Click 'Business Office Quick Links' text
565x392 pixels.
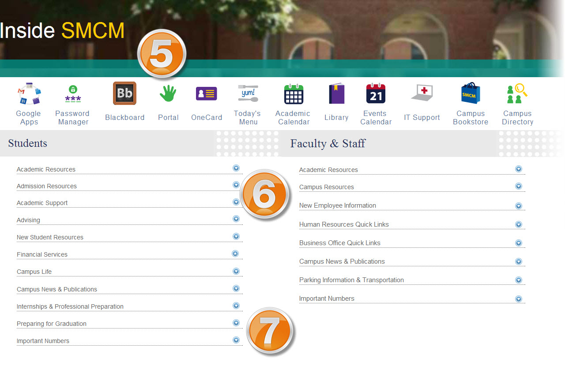340,243
